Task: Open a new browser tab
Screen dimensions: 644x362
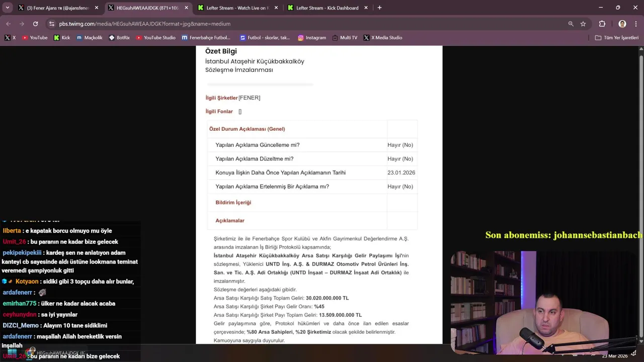Action: [379, 8]
